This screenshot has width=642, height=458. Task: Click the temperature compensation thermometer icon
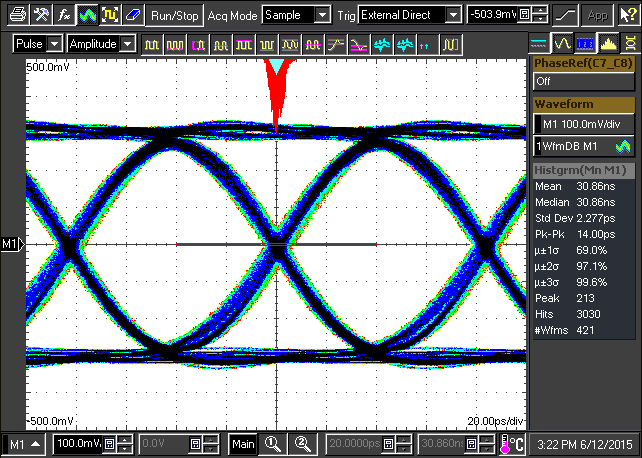(512, 444)
